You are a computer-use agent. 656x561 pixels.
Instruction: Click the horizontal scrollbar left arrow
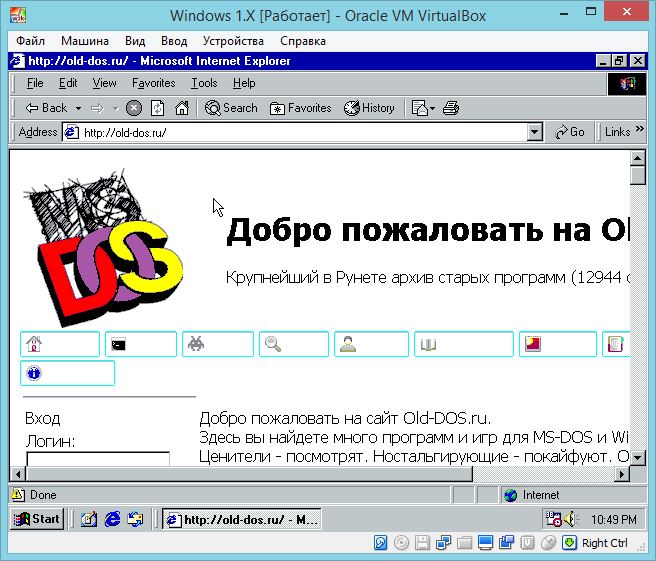pyautogui.click(x=18, y=474)
